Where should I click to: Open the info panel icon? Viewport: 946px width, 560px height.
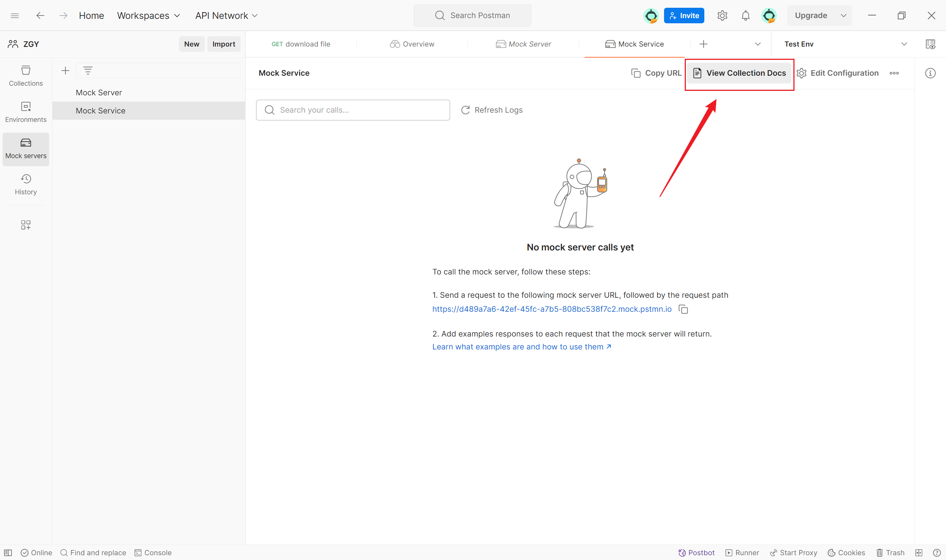(x=930, y=73)
